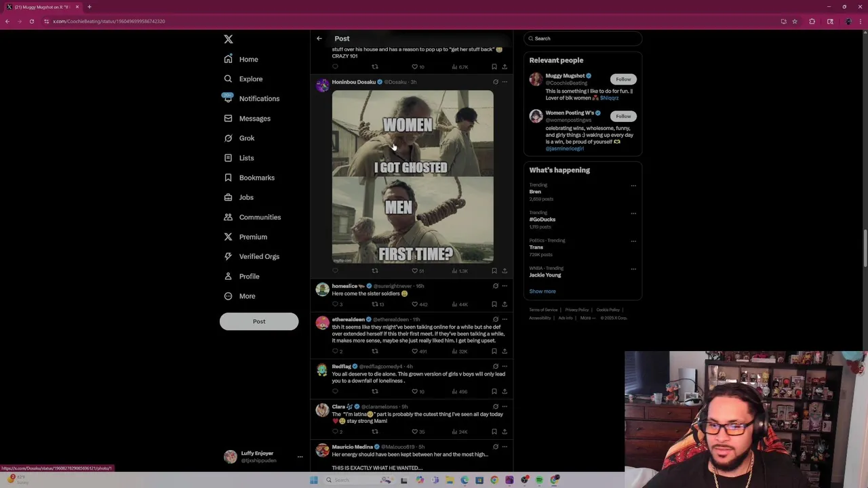
Task: Open Mauricio Medina's profile name
Action: pyautogui.click(x=352, y=447)
